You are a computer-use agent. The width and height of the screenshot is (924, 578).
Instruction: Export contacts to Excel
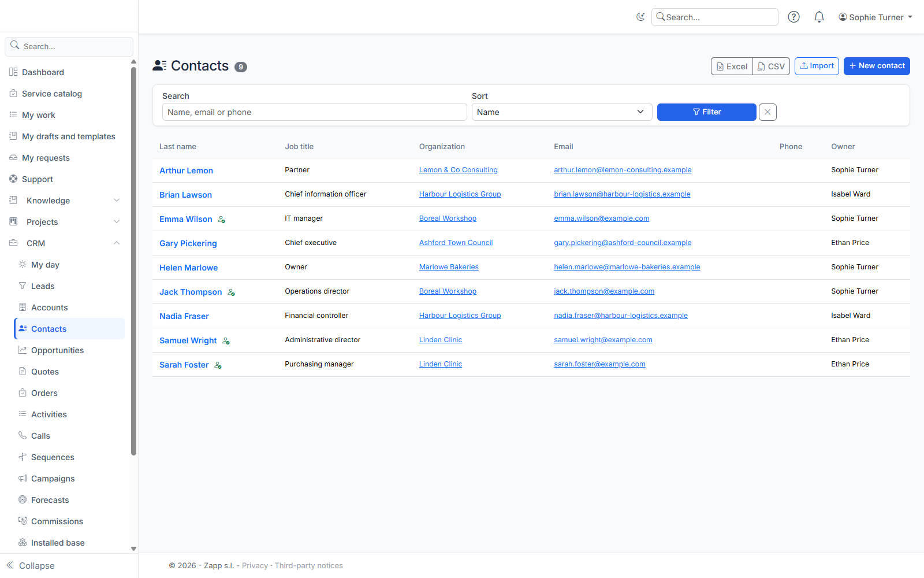[x=732, y=66]
